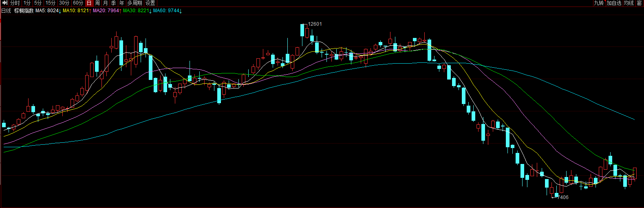Click the arrow-to-bar icon before 分时
This screenshot has height=208, width=644.
4,3
